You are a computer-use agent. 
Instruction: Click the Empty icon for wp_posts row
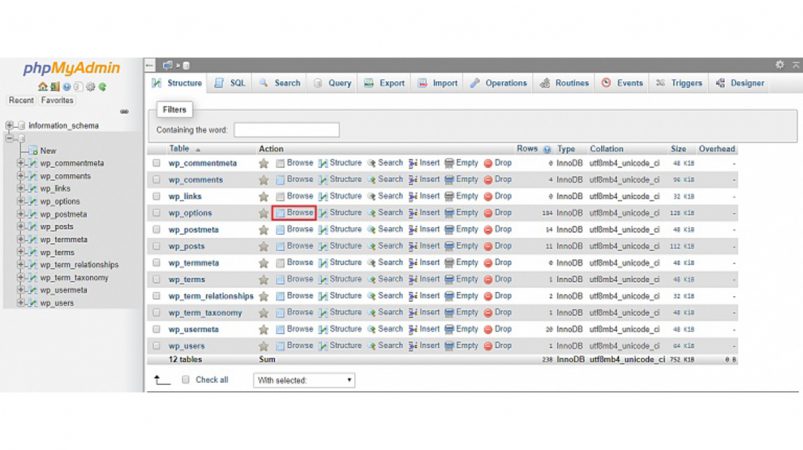(449, 246)
